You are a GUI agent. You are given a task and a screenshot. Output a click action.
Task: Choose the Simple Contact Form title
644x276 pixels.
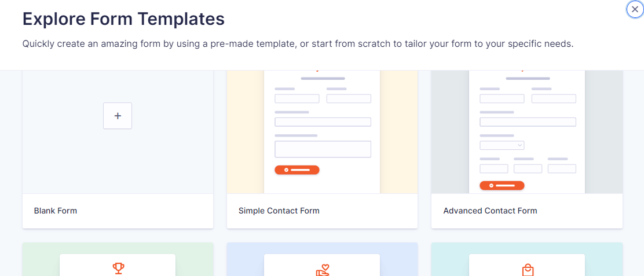pos(279,211)
